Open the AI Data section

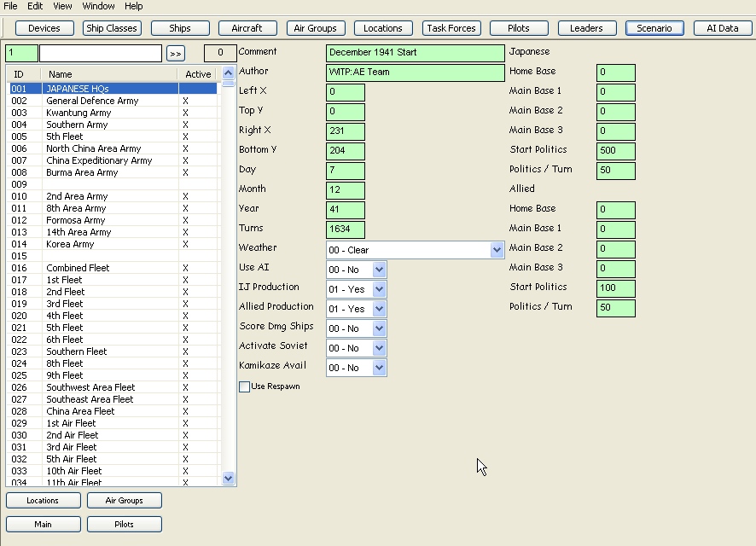(x=722, y=27)
